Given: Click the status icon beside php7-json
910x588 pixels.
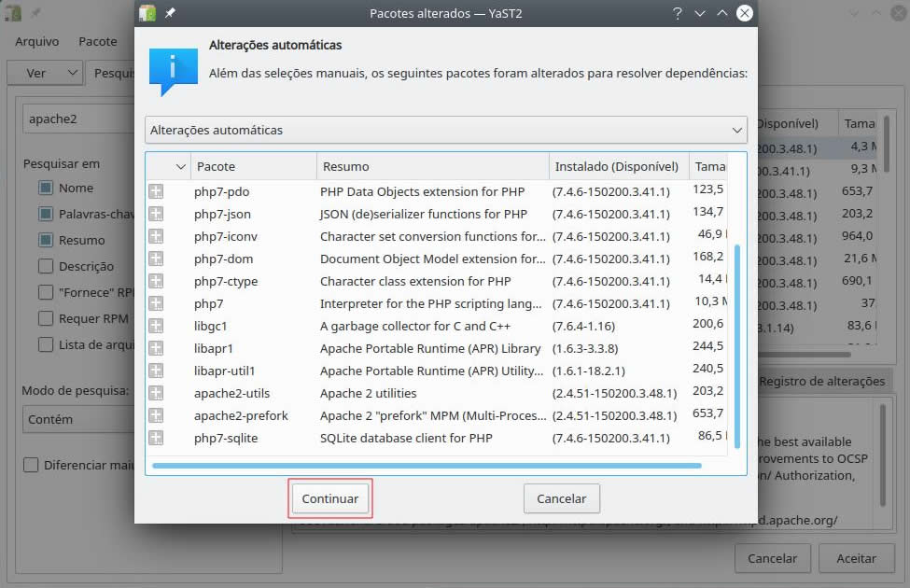Looking at the screenshot, I should tap(156, 214).
